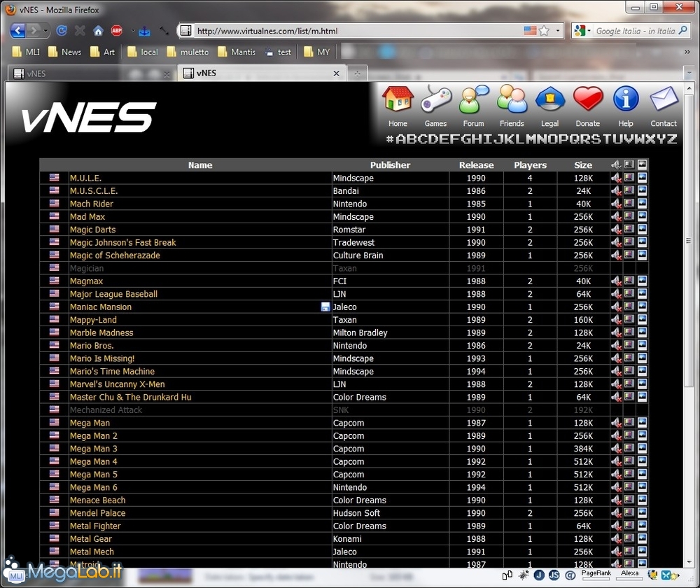The image size is (700, 588).
Task: Open the Firebug bug icon in the status bar
Action: [x=523, y=575]
